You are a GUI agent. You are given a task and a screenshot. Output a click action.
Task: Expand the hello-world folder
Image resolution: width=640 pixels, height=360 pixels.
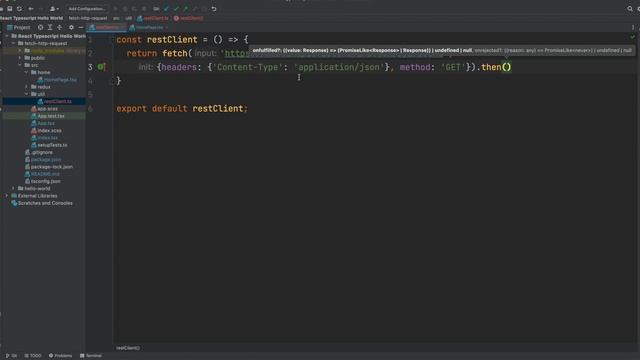[x=13, y=189]
